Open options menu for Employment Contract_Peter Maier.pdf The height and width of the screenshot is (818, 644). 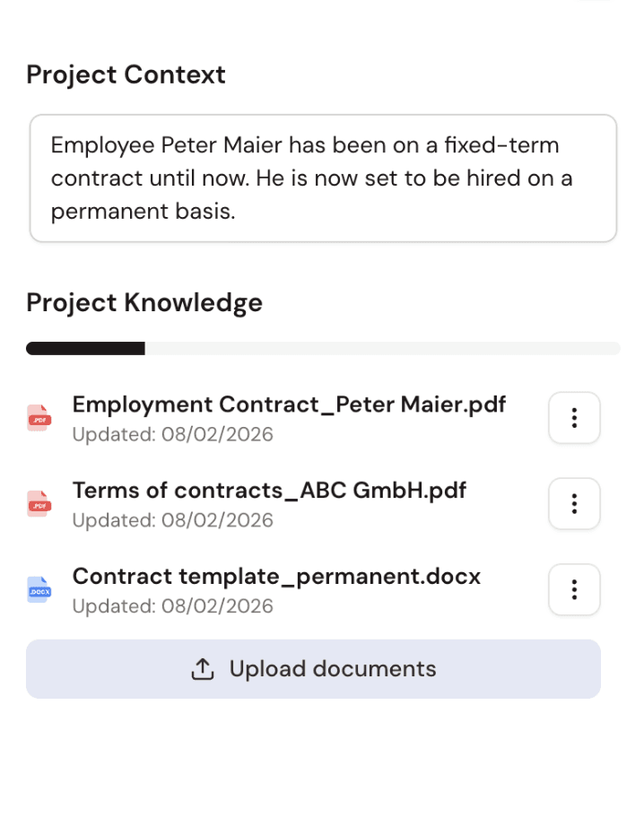tap(574, 418)
